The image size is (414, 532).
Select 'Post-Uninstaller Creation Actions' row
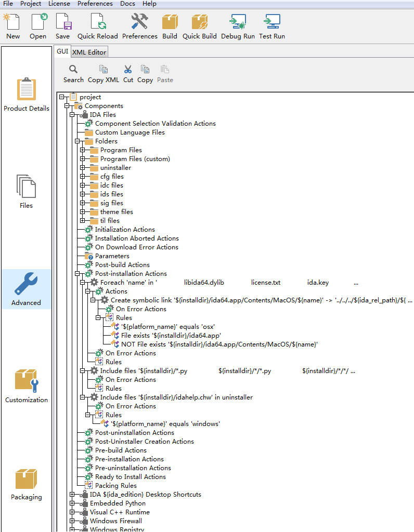(145, 441)
